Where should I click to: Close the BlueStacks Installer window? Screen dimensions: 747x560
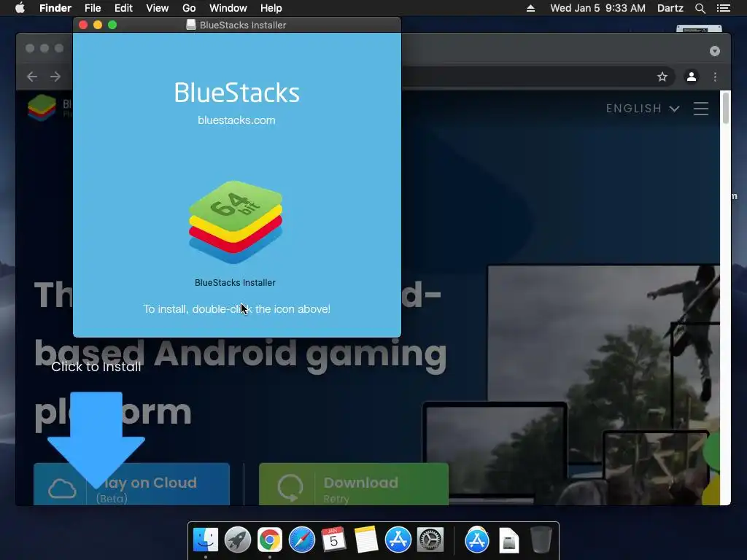[83, 25]
